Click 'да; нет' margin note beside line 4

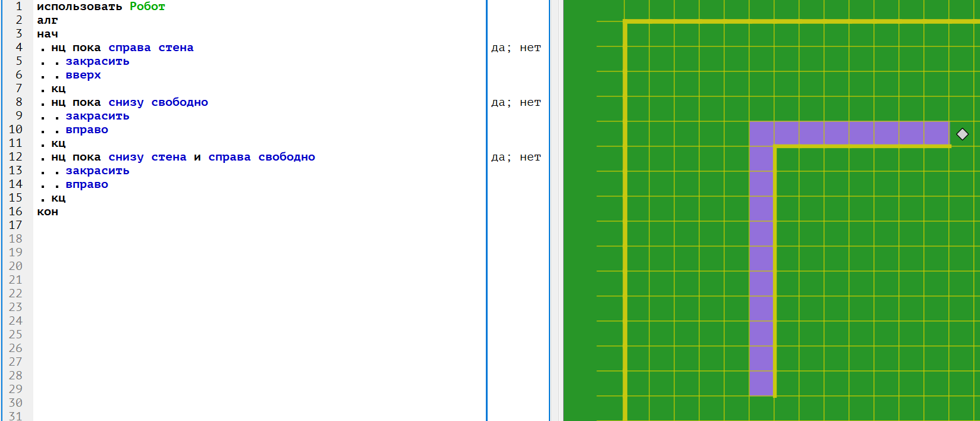click(x=516, y=48)
